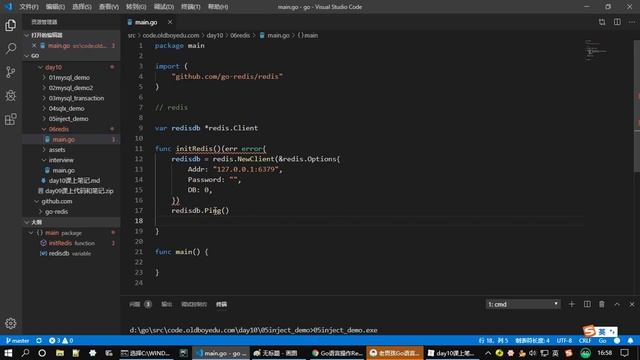Click the open changes compare icon

[602, 22]
